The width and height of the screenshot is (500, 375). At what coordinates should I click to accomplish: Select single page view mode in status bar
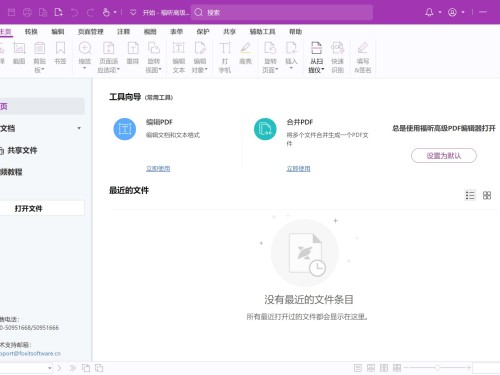click(358, 368)
